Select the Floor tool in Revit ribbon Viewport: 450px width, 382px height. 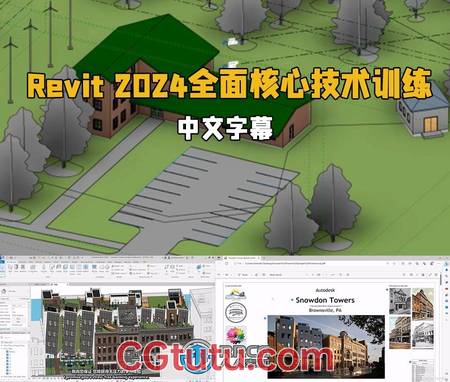point(65,268)
